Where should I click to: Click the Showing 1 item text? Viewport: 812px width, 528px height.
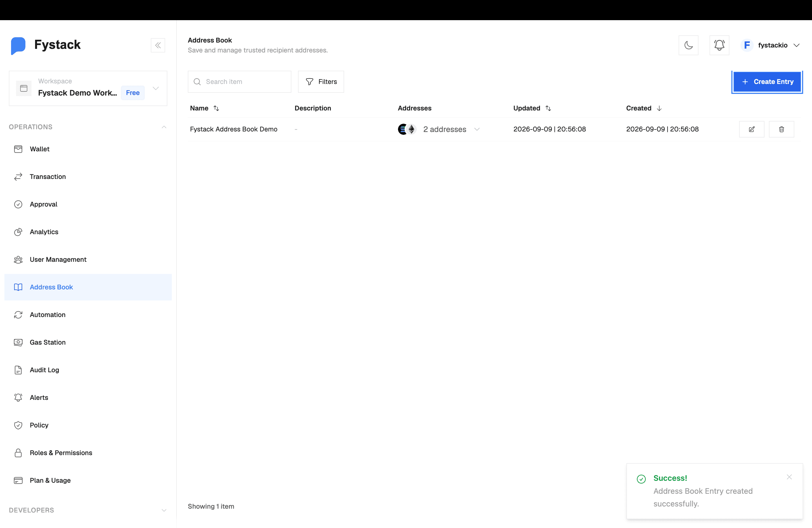pos(211,506)
